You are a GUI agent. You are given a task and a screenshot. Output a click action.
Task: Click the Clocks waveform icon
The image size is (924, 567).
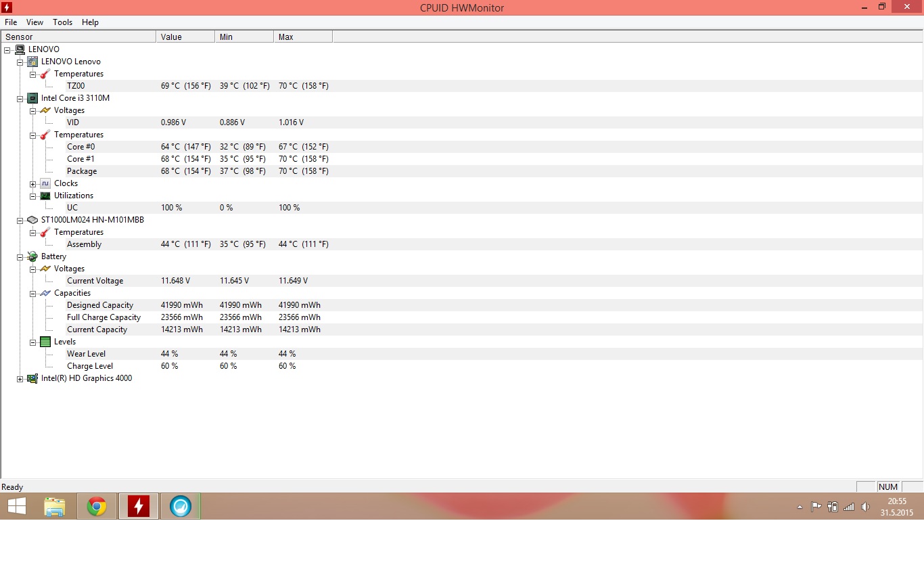45,183
